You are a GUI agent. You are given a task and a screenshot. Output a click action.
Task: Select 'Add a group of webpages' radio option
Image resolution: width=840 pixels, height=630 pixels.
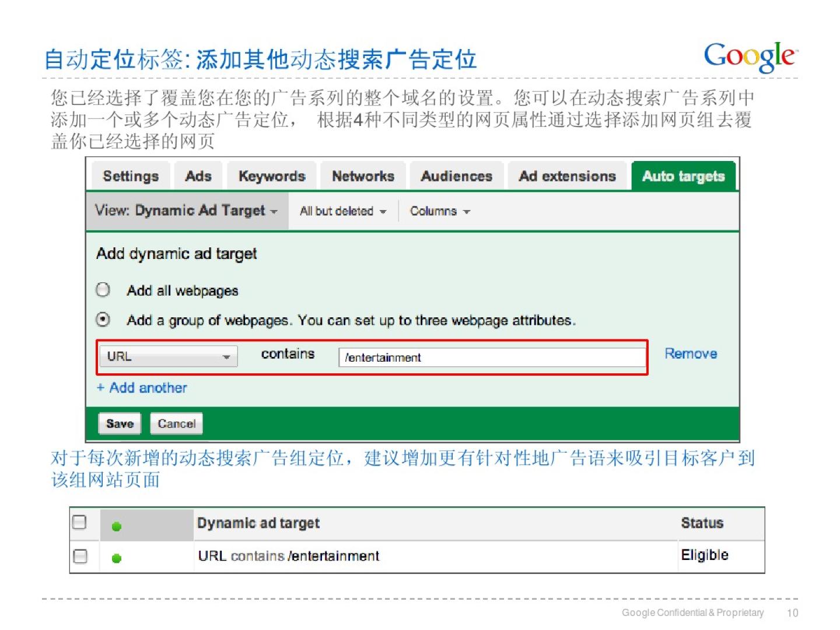click(103, 320)
